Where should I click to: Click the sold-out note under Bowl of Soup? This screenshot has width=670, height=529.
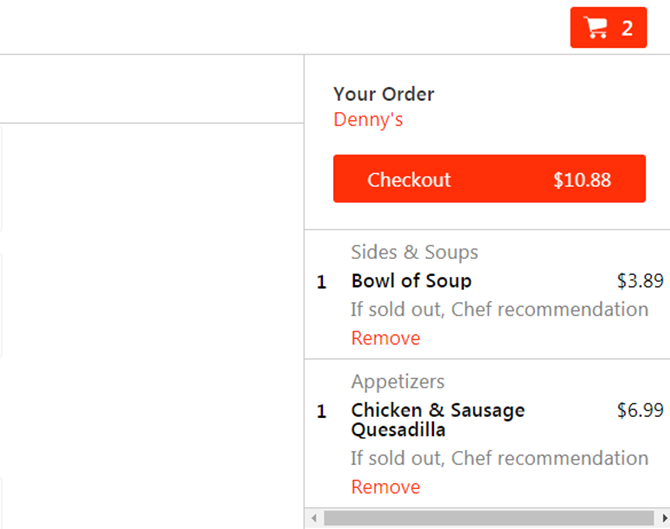pos(500,309)
